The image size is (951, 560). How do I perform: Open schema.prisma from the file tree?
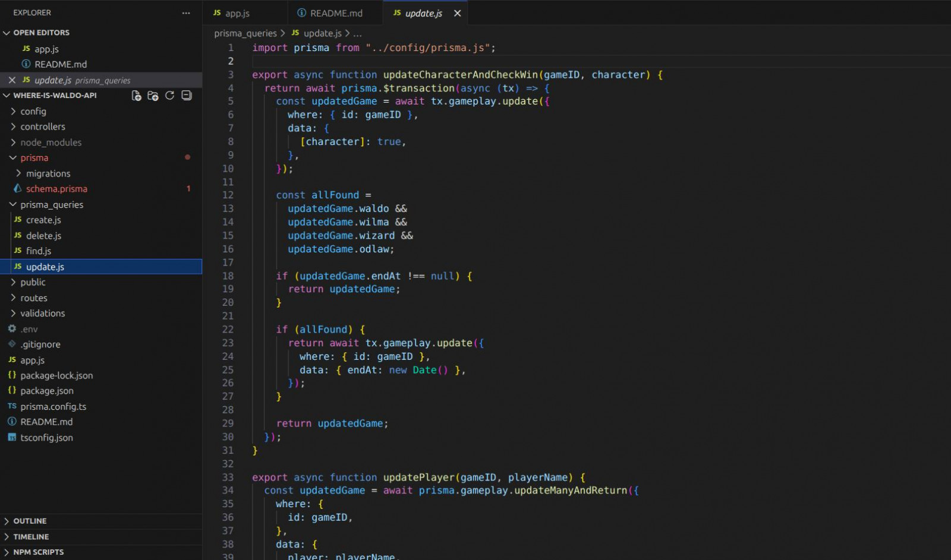[56, 189]
